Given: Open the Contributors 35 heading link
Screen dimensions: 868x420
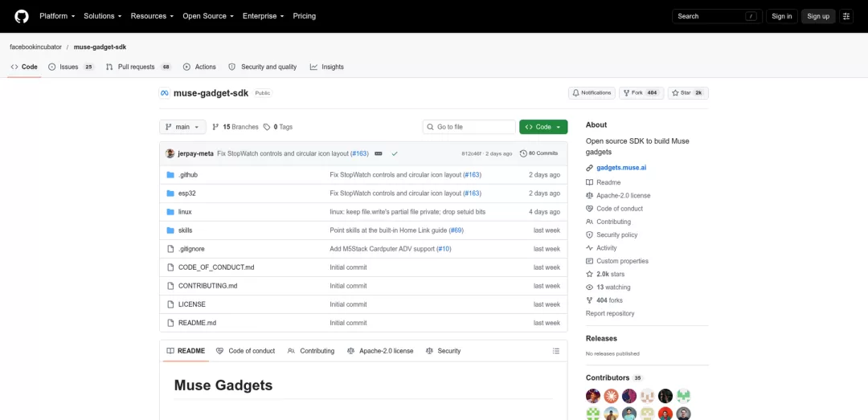Looking at the screenshot, I should pos(614,378).
